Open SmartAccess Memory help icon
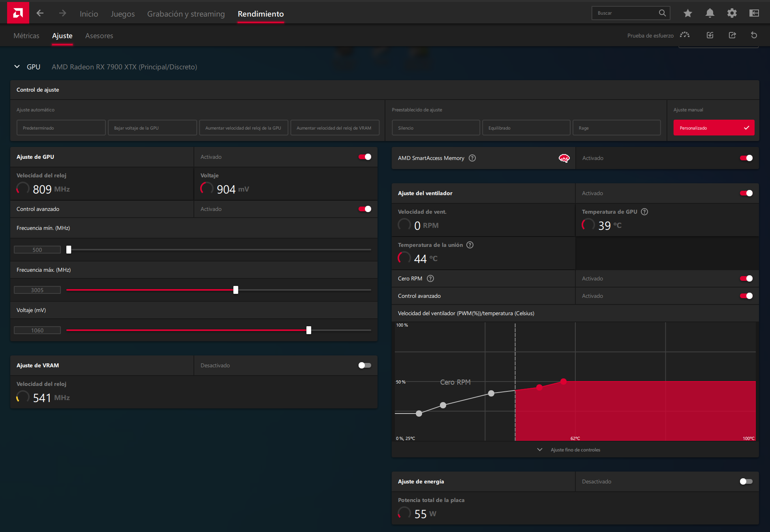Image resolution: width=770 pixels, height=532 pixels. (472, 158)
